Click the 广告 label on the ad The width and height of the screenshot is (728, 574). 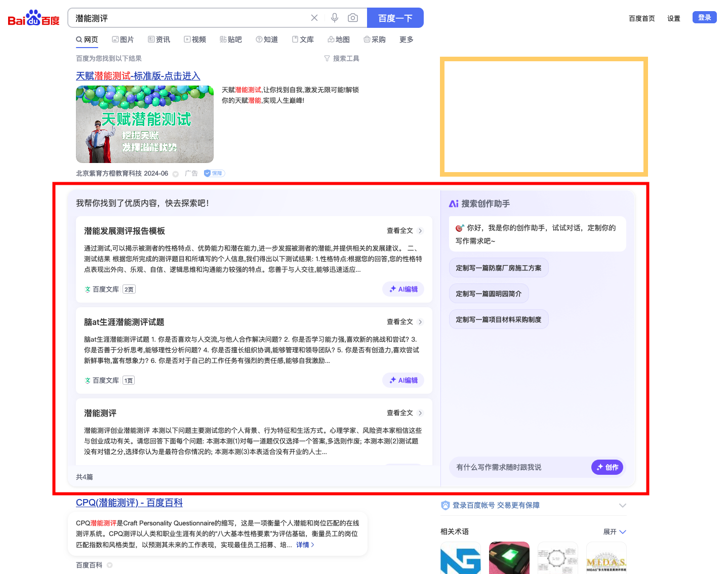[191, 173]
